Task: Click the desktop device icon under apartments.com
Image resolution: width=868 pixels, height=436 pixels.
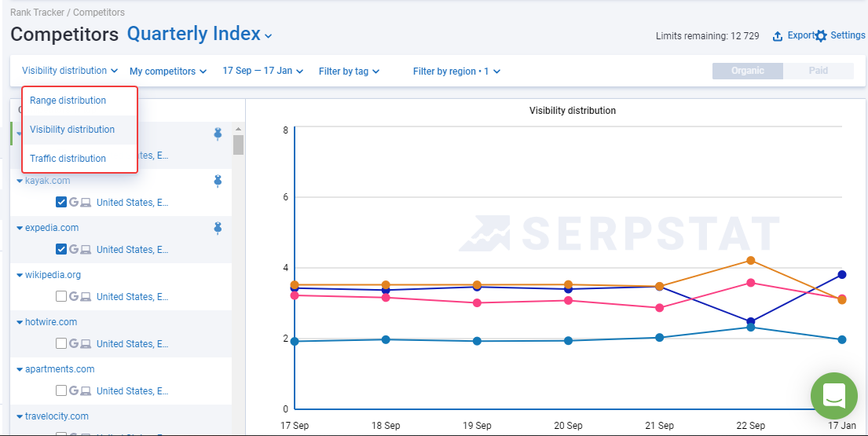Action: (x=86, y=390)
